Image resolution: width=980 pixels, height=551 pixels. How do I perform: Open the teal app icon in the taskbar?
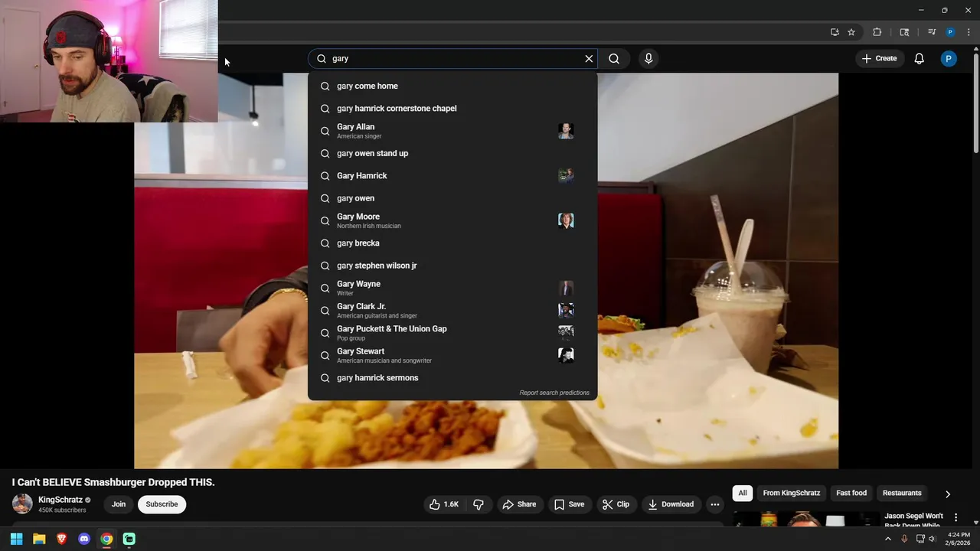[129, 539]
